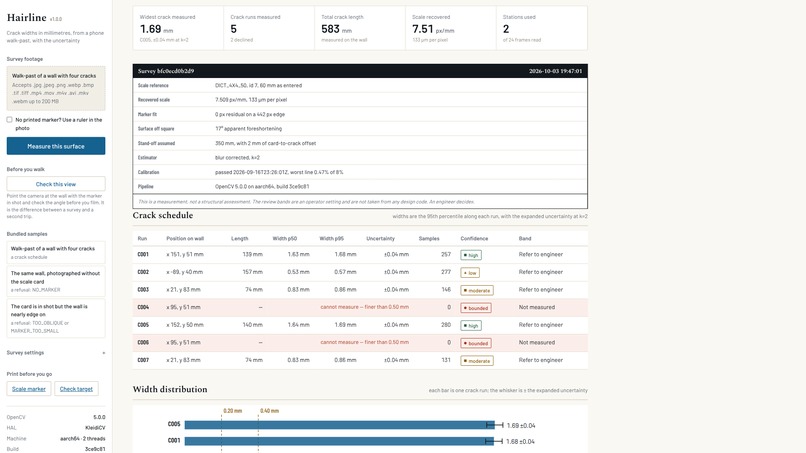The width and height of the screenshot is (806, 453).
Task: Click the C005 samples count 280
Action: point(446,325)
